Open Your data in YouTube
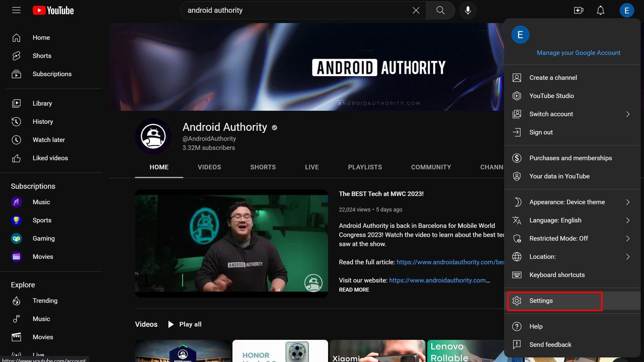This screenshot has width=644, height=362. [x=572, y=176]
